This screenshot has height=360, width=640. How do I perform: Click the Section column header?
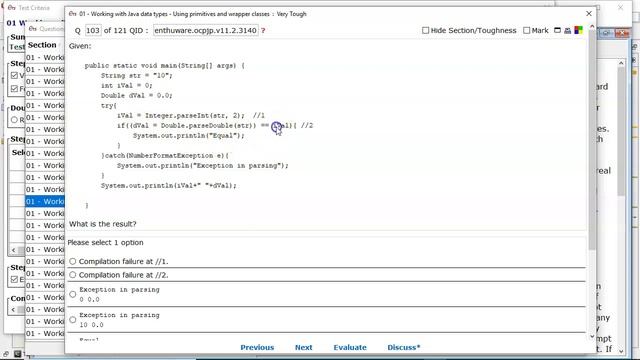pos(42,45)
